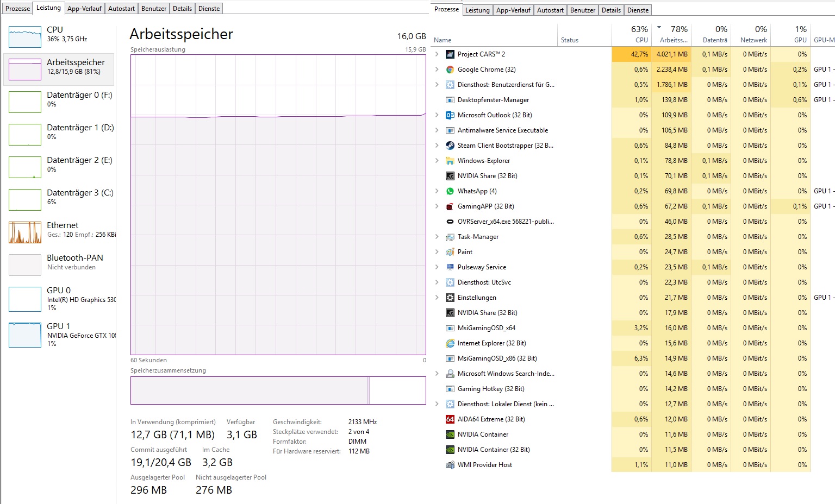Expand the Microsoft Outlook process entry
The image size is (835, 504).
(x=437, y=115)
